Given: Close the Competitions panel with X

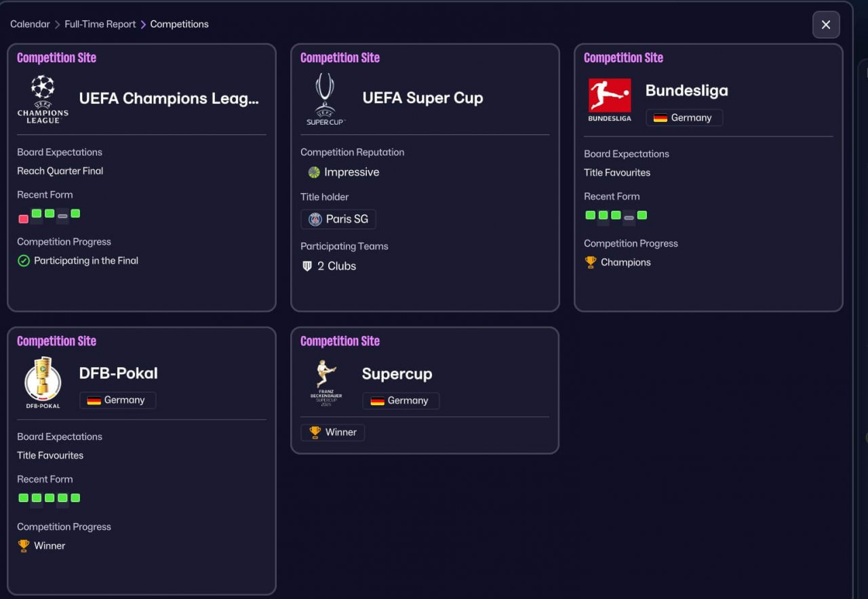Looking at the screenshot, I should click(x=826, y=24).
